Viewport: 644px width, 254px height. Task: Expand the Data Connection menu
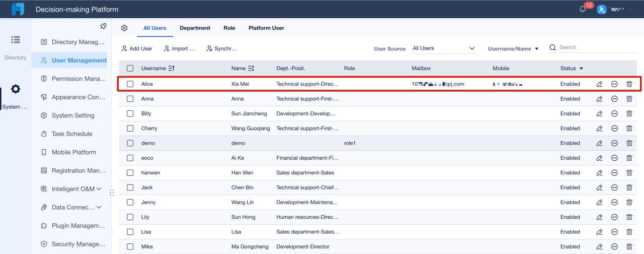[99, 207]
